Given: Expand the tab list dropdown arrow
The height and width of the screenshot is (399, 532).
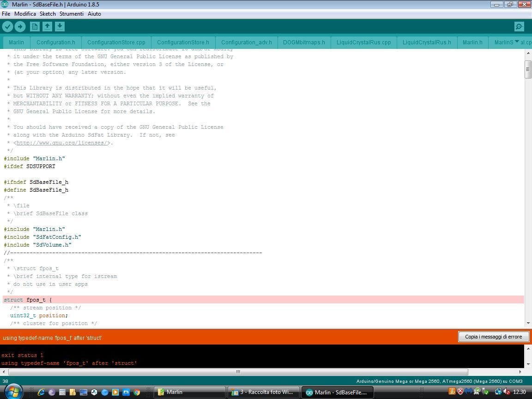Looking at the screenshot, I should tap(517, 42).
